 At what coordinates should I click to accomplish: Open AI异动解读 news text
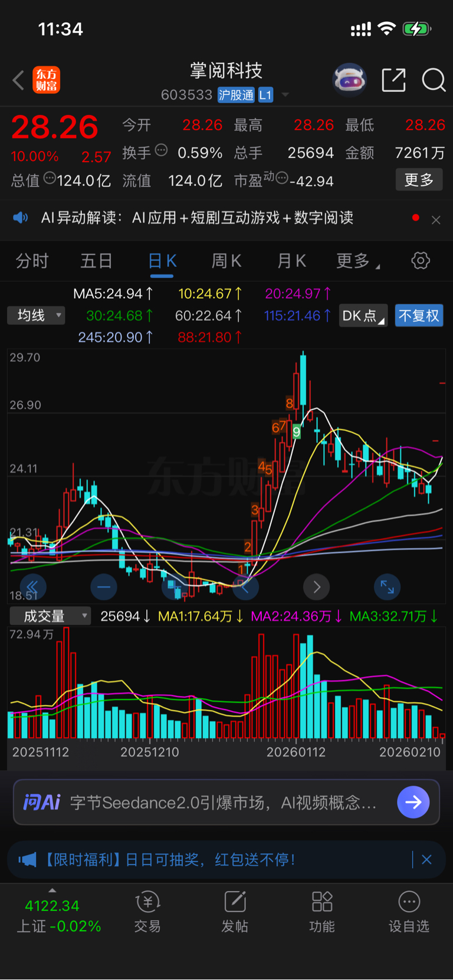point(197,218)
